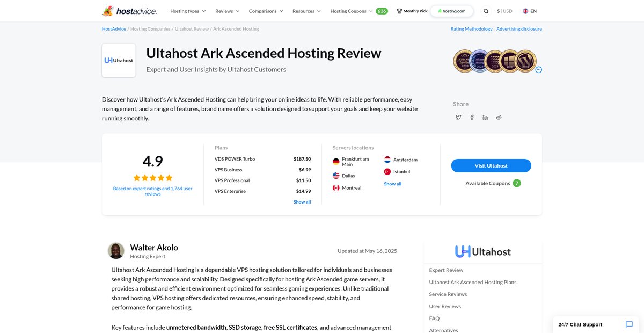This screenshot has width=644, height=333.
Task: View Available Coupons
Action: point(493,183)
